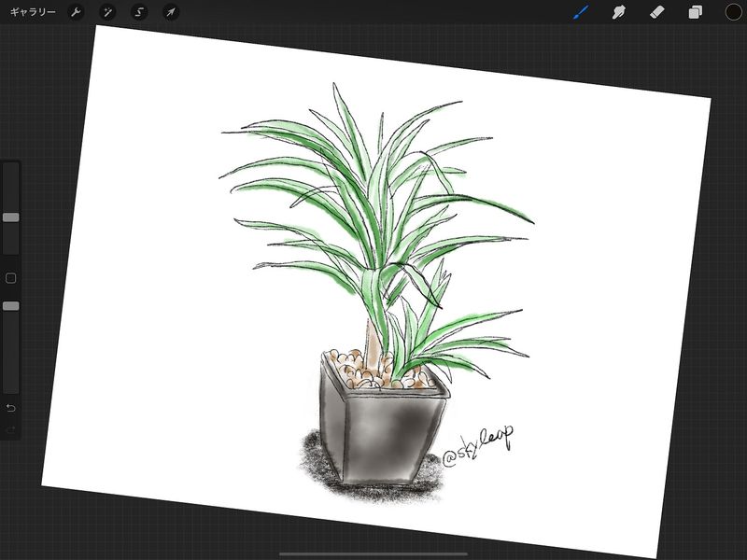Select the Brush tool
This screenshot has height=560, width=747.
pos(581,12)
